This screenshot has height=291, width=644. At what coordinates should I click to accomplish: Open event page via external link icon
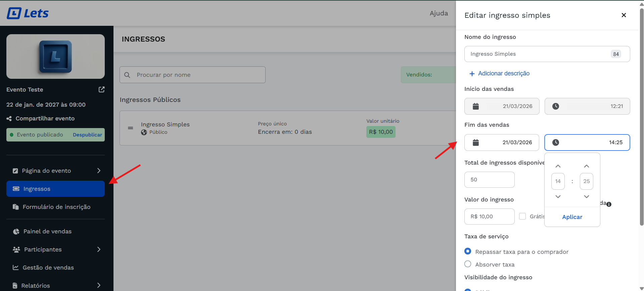(101, 90)
